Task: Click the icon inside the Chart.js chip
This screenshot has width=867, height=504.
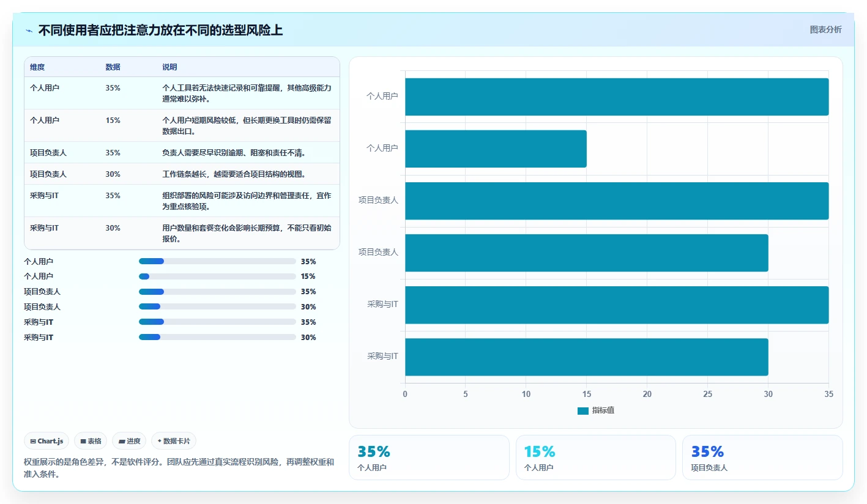Action: 32,441
